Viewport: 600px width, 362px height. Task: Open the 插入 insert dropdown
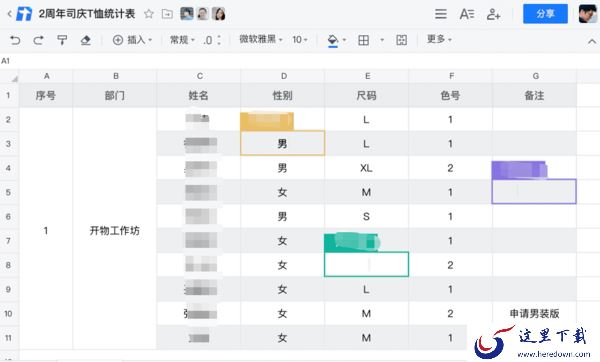[x=132, y=40]
